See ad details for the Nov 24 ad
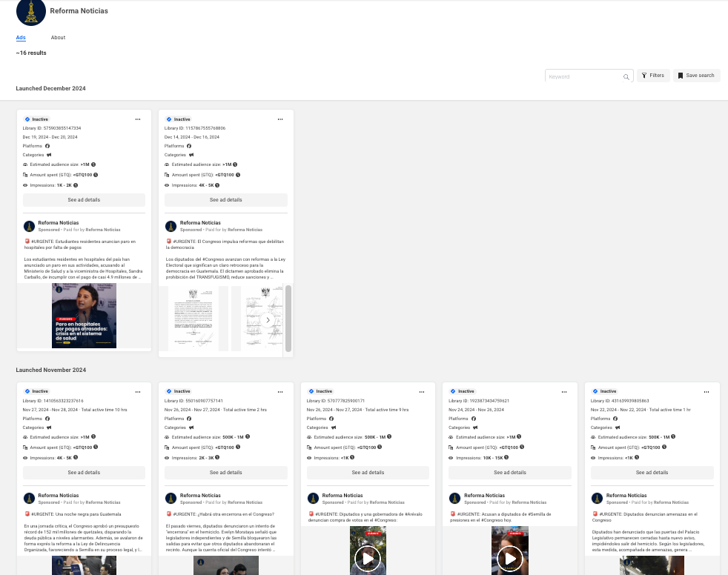Viewport: 728px width, 575px height. tap(510, 473)
